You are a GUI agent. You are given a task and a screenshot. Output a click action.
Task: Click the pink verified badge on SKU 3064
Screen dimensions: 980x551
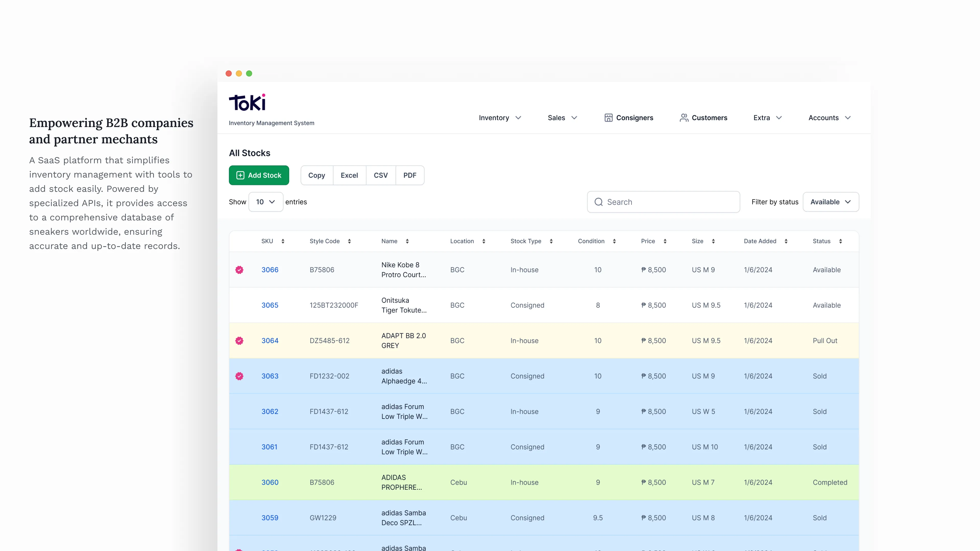(x=239, y=340)
